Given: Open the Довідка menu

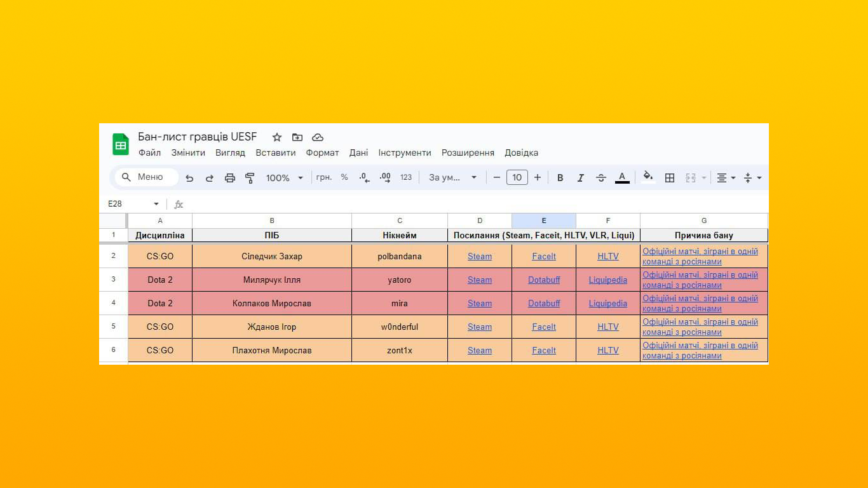Looking at the screenshot, I should pos(521,152).
